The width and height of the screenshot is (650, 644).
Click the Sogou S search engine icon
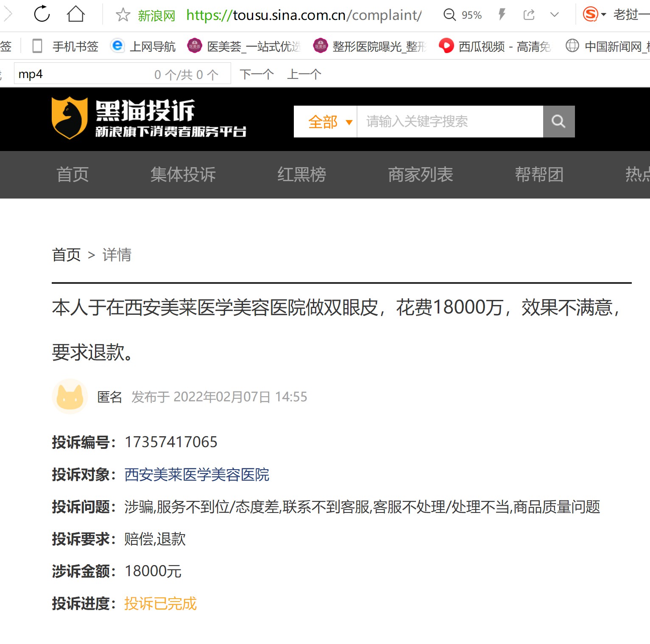pyautogui.click(x=590, y=14)
